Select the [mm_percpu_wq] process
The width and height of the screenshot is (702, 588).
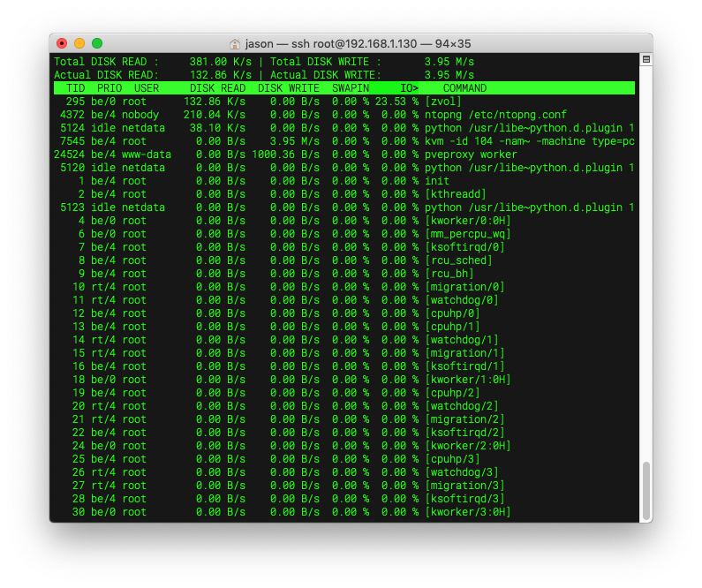[x=468, y=234]
